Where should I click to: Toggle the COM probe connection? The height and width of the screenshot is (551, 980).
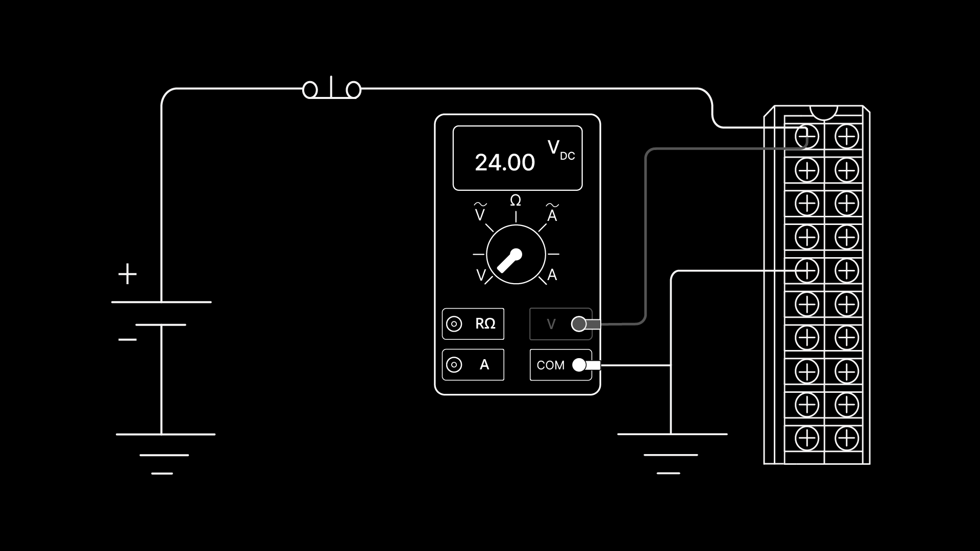(x=577, y=365)
